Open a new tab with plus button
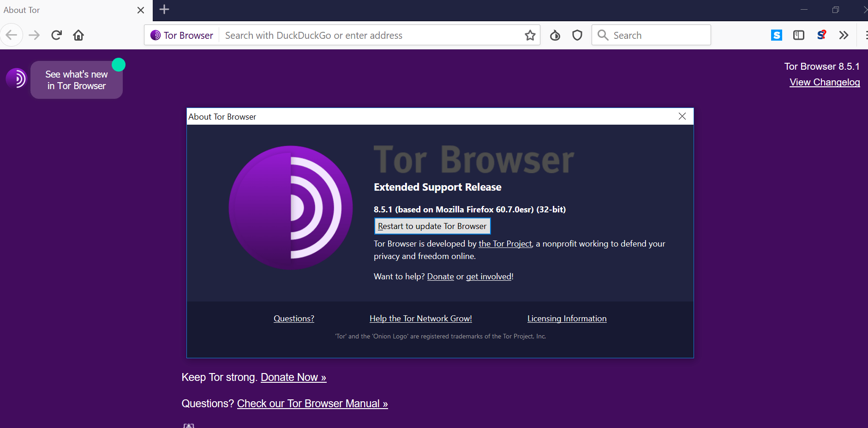 pos(164,9)
